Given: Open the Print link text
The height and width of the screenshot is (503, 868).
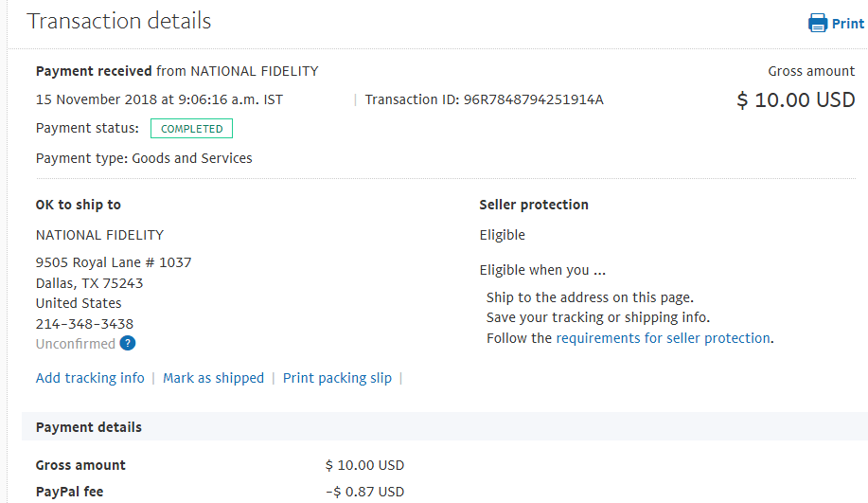Looking at the screenshot, I should [x=847, y=24].
